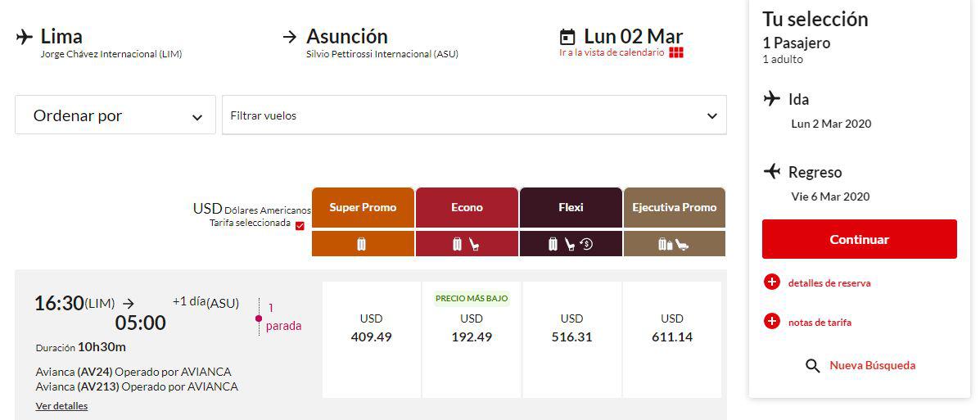Image resolution: width=980 pixels, height=420 pixels.
Task: Expand fare notes with the notas de tarifa plus icon
Action: (x=771, y=322)
